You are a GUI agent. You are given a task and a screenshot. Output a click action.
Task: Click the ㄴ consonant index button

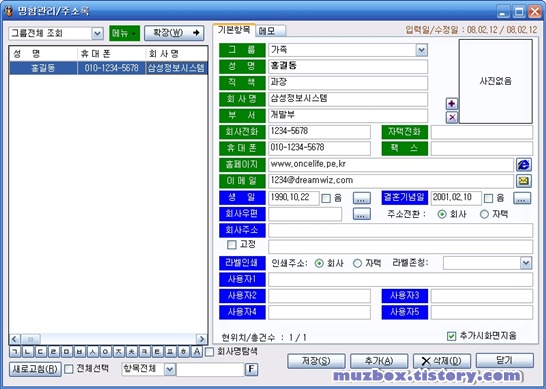(28, 352)
